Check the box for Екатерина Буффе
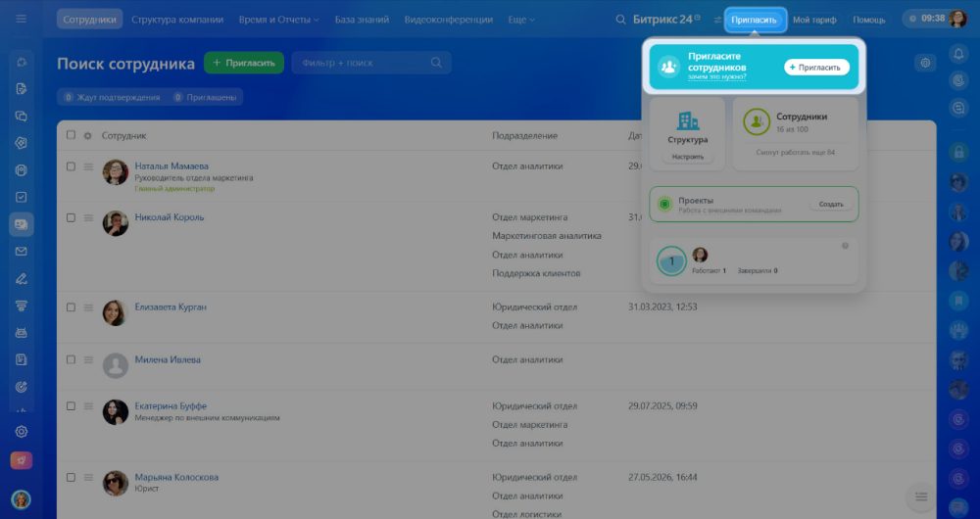The height and width of the screenshot is (519, 980). point(71,406)
